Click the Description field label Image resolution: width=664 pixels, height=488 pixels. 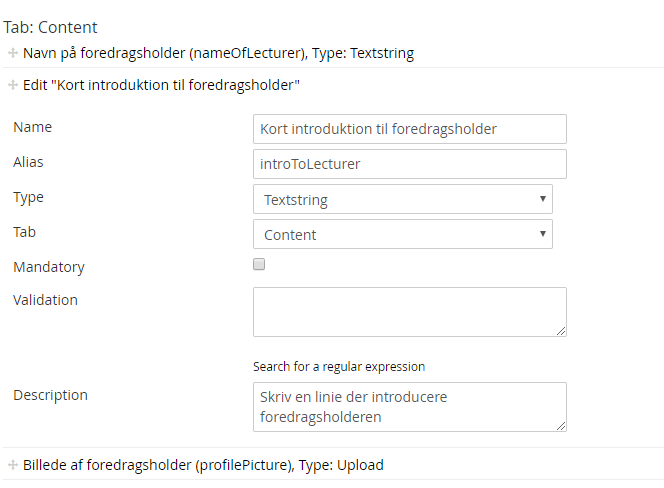[50, 395]
